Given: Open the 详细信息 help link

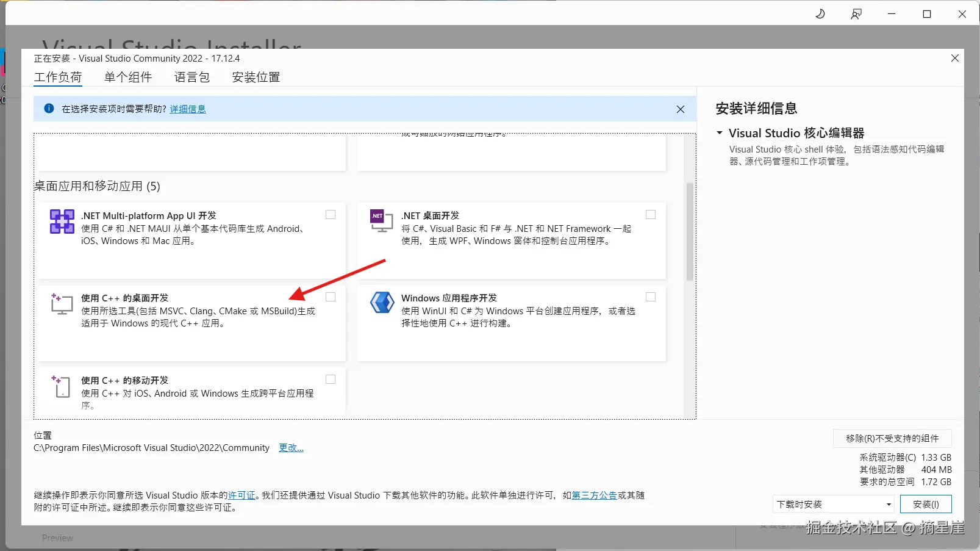Looking at the screenshot, I should (188, 109).
